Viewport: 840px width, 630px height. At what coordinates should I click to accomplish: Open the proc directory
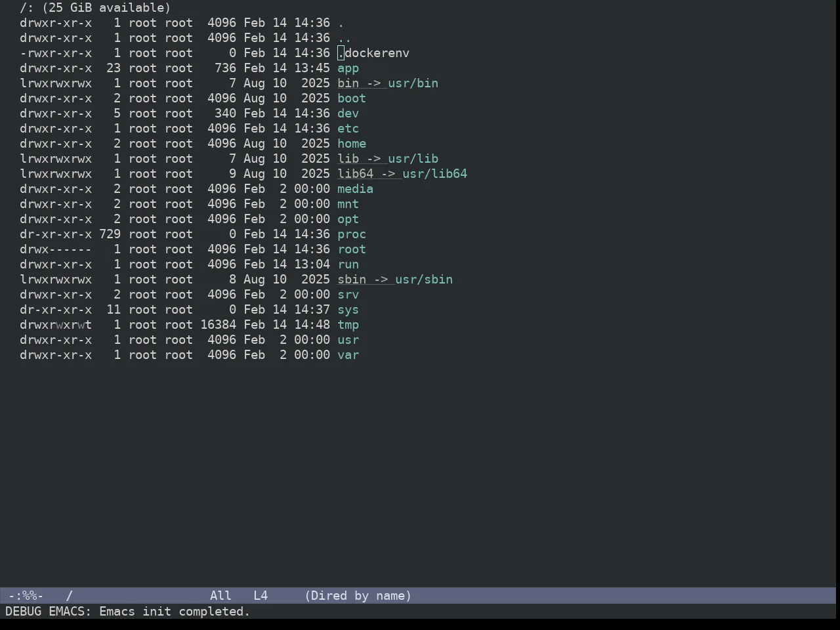352,234
